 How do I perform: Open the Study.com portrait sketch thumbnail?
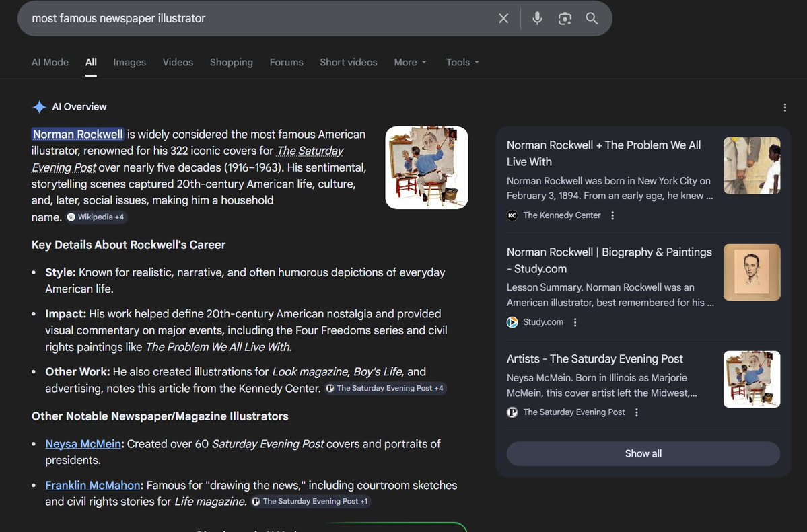coord(752,272)
